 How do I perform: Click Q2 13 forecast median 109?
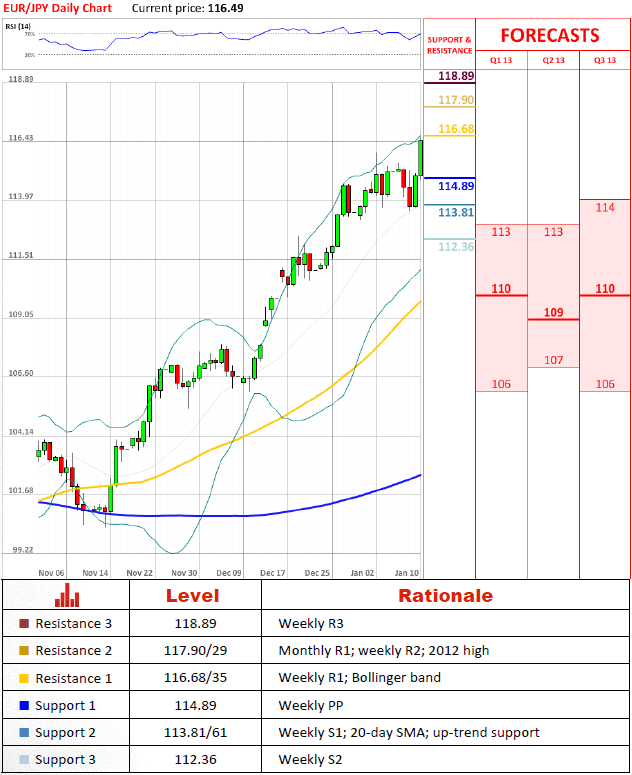tap(553, 312)
